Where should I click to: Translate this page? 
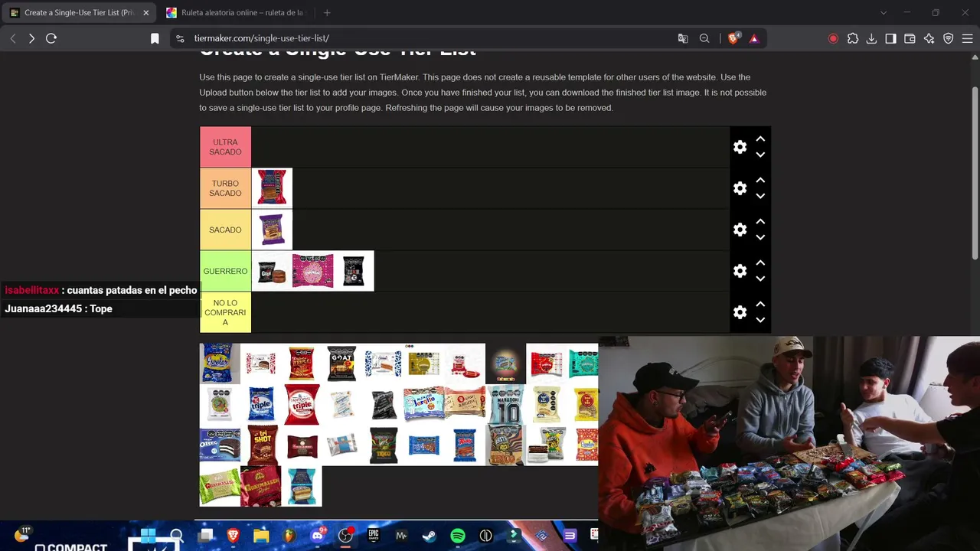[683, 38]
